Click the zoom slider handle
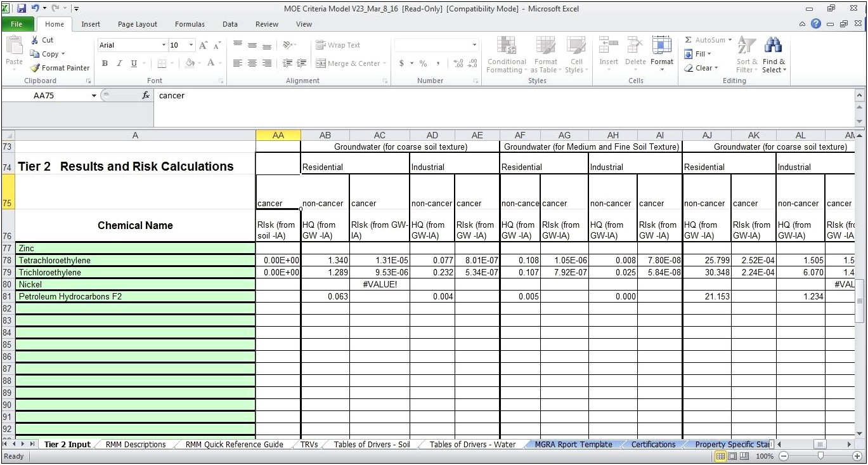Image resolution: width=868 pixels, height=465 pixels. point(820,456)
